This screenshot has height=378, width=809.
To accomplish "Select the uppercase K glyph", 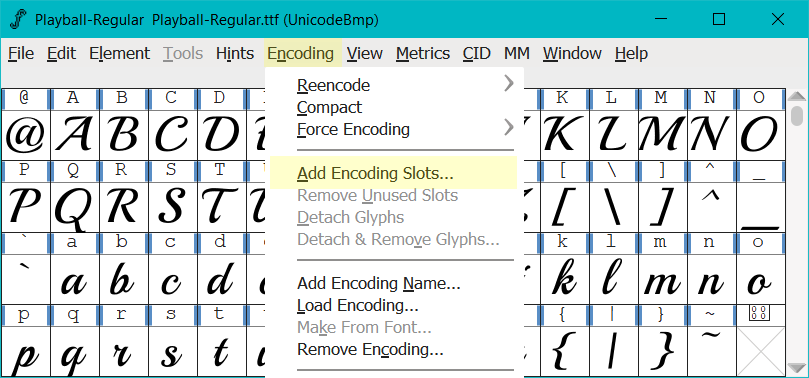I will (565, 135).
